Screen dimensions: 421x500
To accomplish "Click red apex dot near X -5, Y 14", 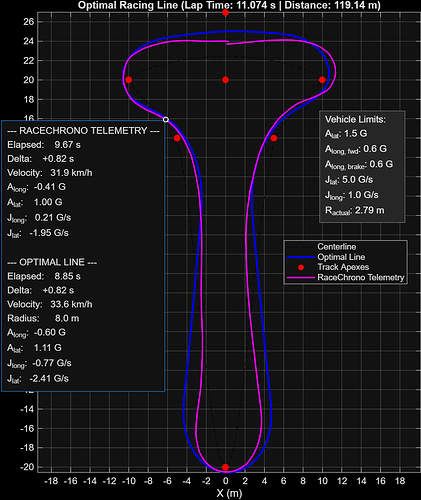I will 177,138.
